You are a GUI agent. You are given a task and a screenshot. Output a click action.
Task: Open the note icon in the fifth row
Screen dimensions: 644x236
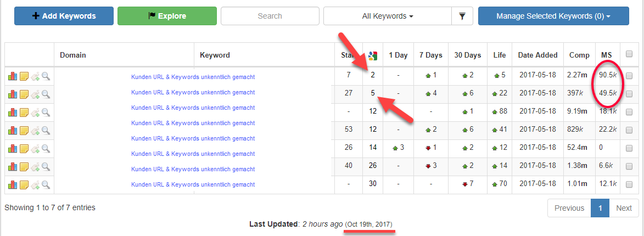click(24, 148)
